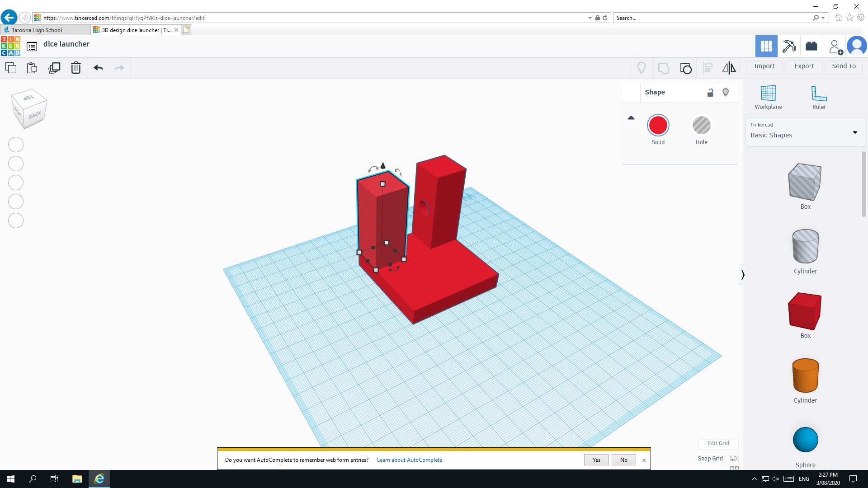Click the Import button
This screenshot has width=868, height=488.
click(x=764, y=66)
